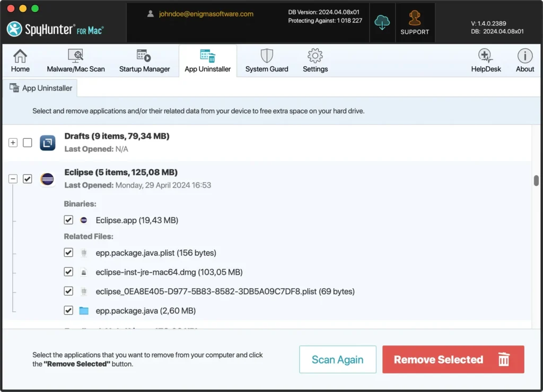The image size is (543, 392).
Task: Open the Startup Manager icon
Action: click(144, 56)
